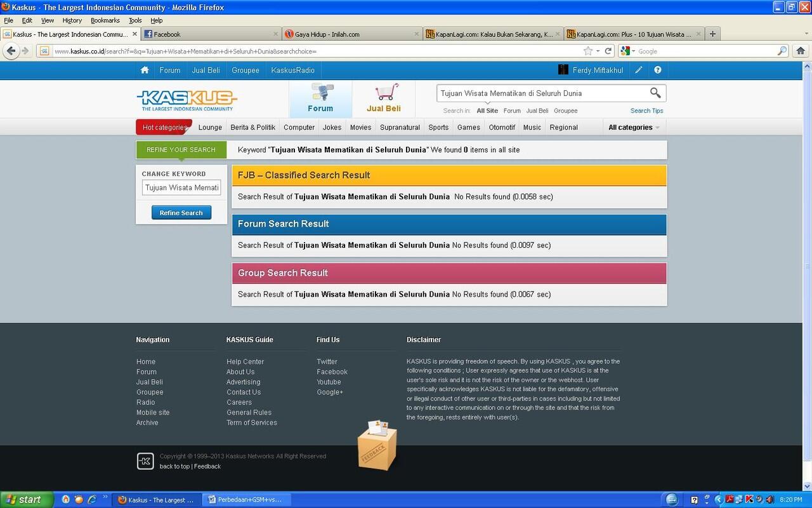This screenshot has width=812, height=508.
Task: Open the help question mark icon
Action: [658, 70]
